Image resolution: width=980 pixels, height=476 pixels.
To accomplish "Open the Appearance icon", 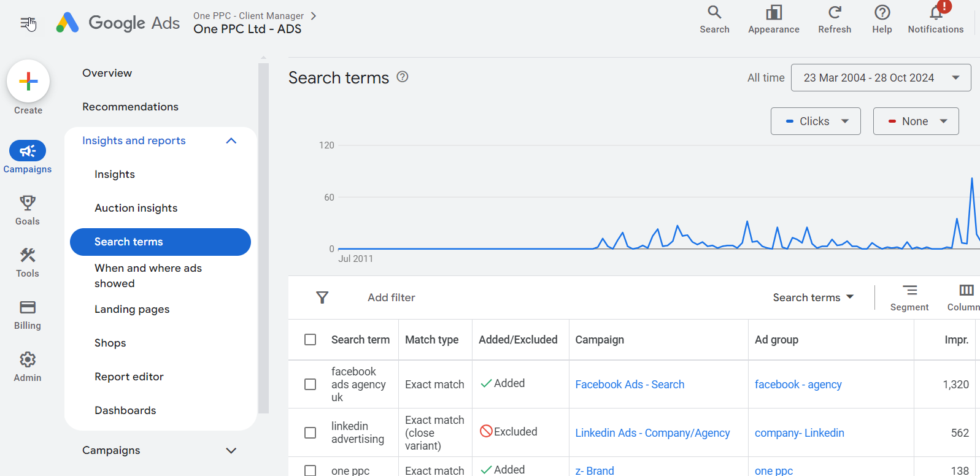I will point(774,12).
